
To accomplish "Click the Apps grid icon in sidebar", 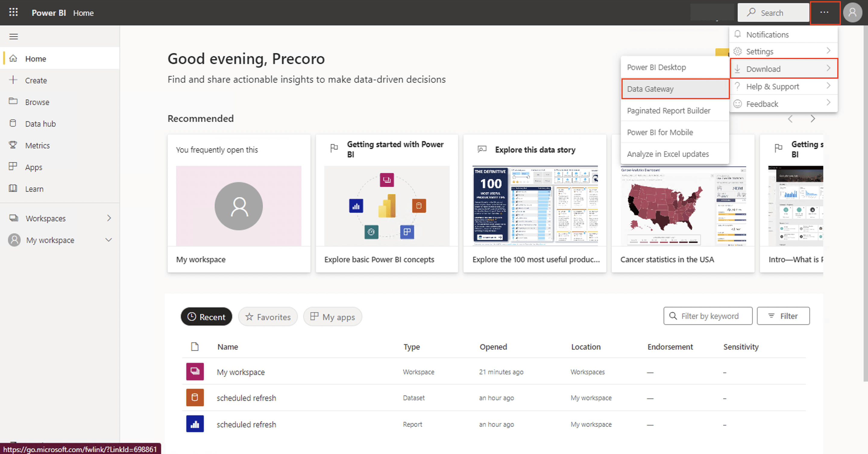I will pos(13,166).
